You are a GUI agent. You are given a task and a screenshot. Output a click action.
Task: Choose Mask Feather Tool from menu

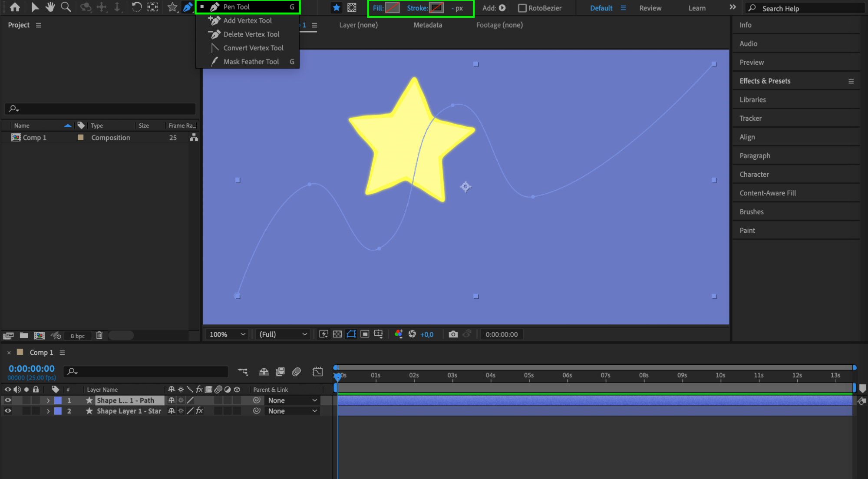(251, 62)
